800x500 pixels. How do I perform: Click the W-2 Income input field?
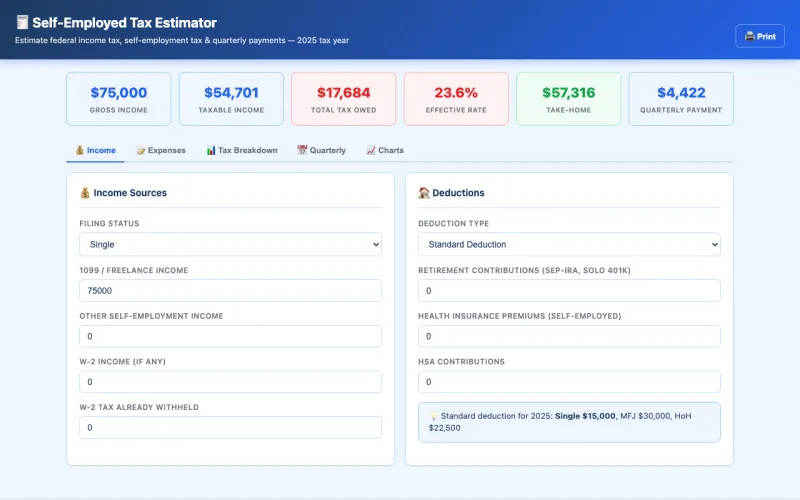click(230, 382)
